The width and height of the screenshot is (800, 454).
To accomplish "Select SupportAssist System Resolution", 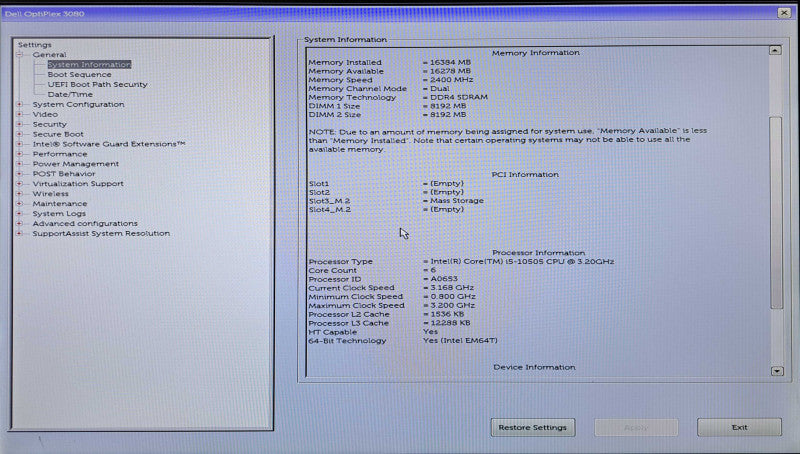I will coord(101,234).
